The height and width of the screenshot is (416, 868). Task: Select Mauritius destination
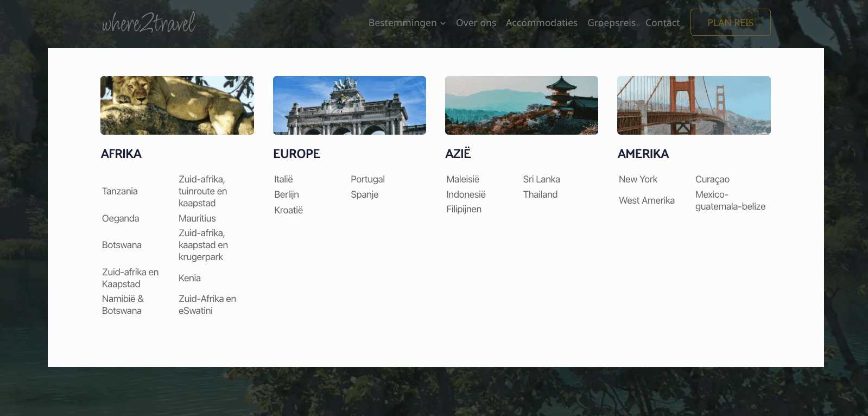coord(197,218)
